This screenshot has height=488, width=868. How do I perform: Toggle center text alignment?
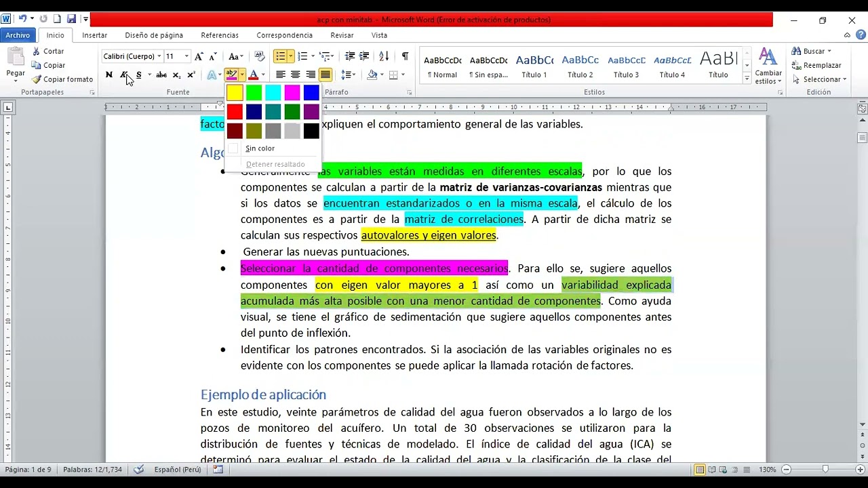pos(296,75)
